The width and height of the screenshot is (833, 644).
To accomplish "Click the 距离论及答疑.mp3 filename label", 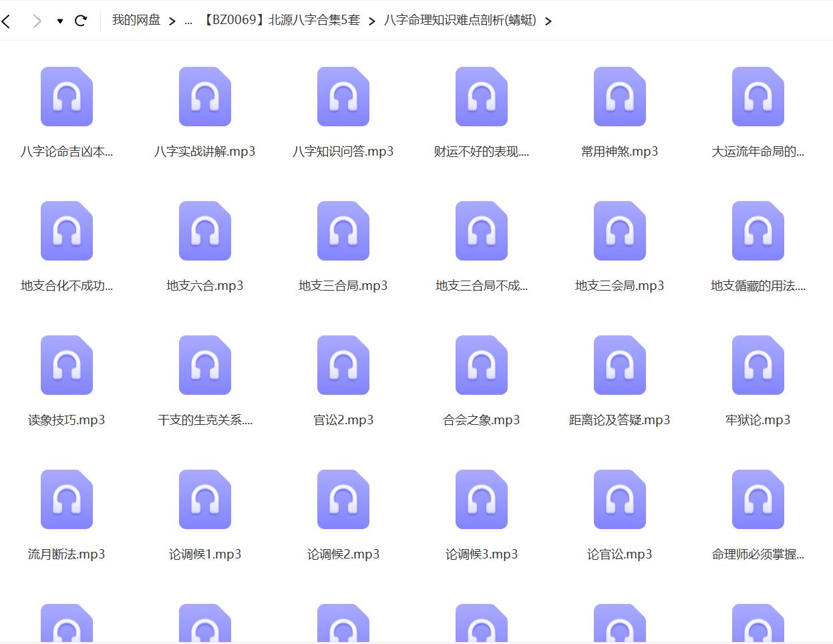I will point(619,420).
